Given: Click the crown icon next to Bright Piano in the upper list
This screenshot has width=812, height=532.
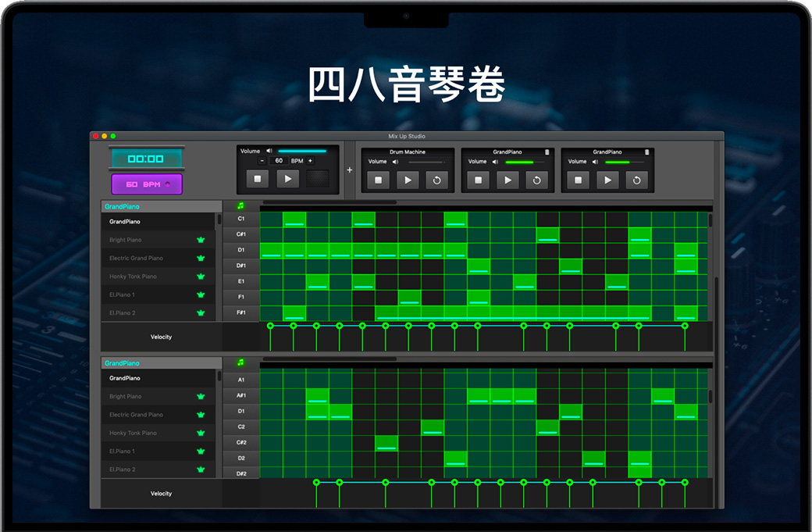Looking at the screenshot, I should (x=201, y=241).
